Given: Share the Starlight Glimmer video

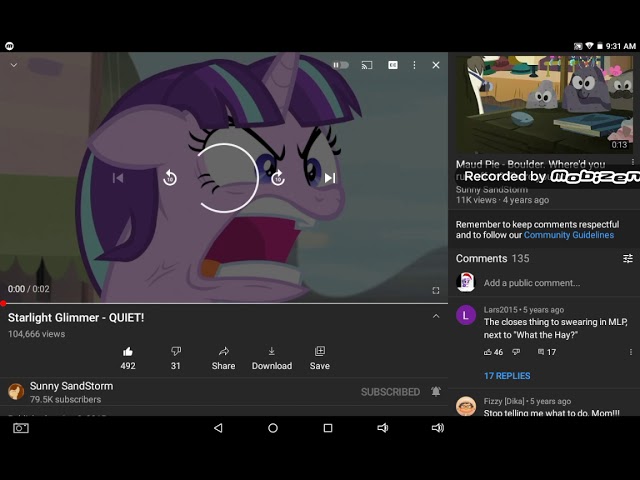Looking at the screenshot, I should coord(223,358).
